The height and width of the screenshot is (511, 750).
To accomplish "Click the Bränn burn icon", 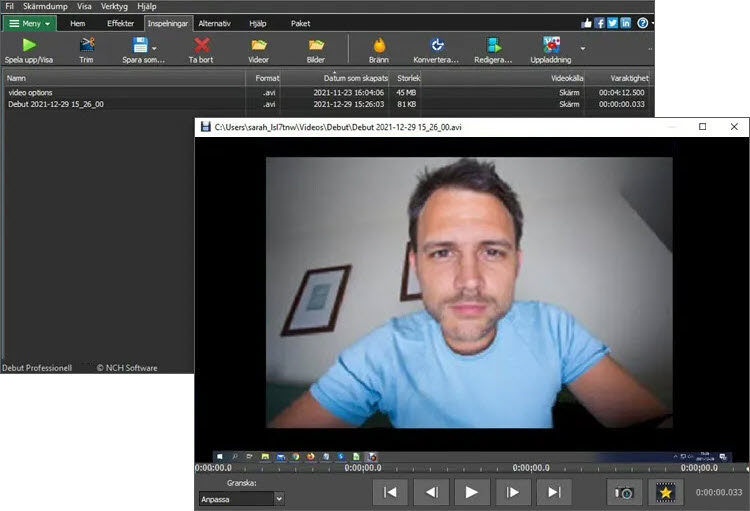I will click(379, 45).
